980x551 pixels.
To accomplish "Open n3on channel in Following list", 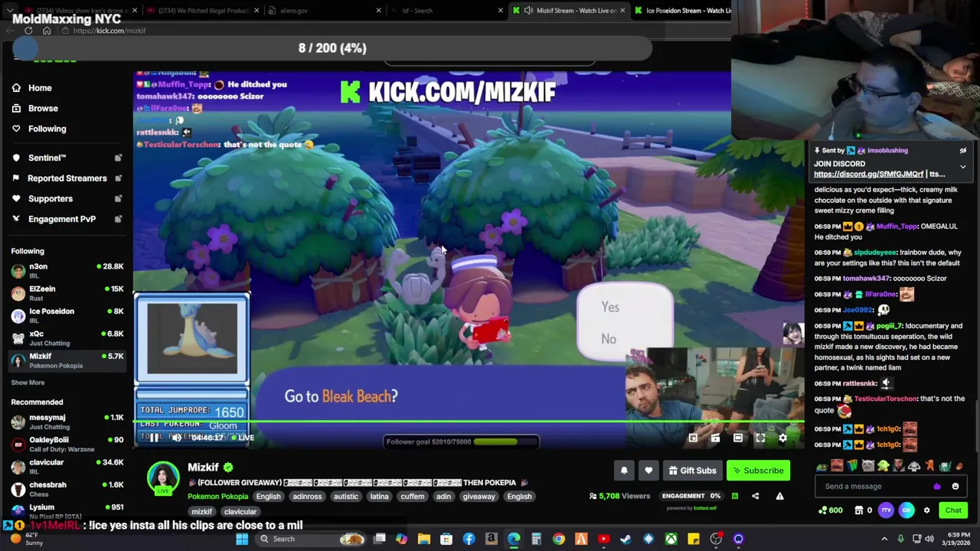I will (67, 270).
